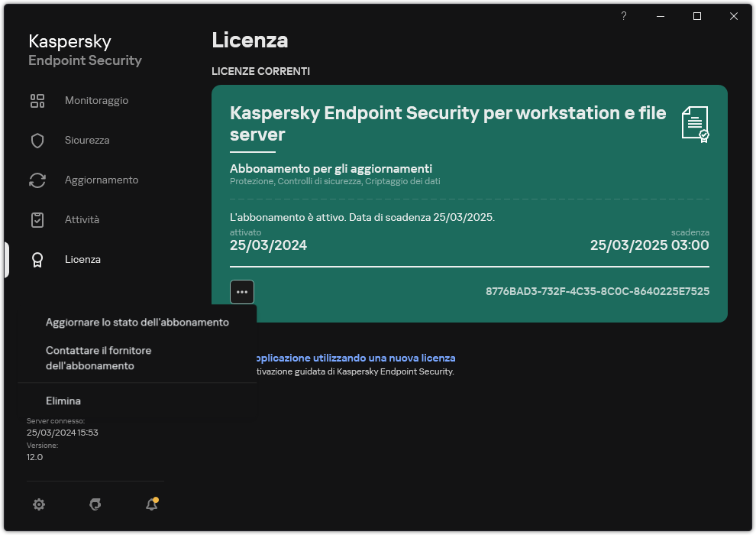
Task: Open the license more options menu
Action: [x=242, y=292]
